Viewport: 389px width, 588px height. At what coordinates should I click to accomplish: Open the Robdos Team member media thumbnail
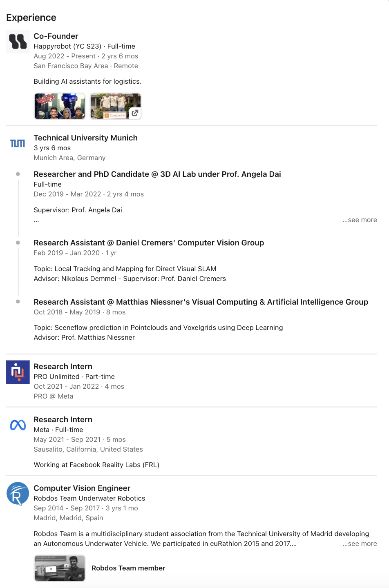point(60,568)
